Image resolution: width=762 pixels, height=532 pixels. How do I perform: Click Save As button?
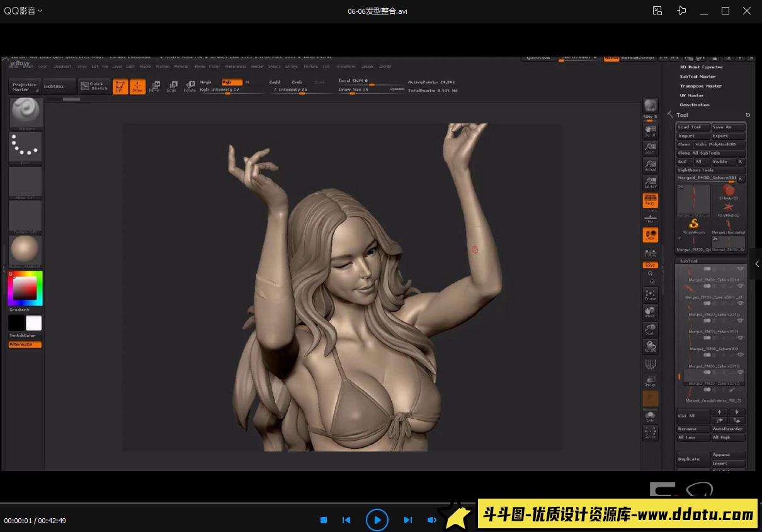pyautogui.click(x=728, y=127)
